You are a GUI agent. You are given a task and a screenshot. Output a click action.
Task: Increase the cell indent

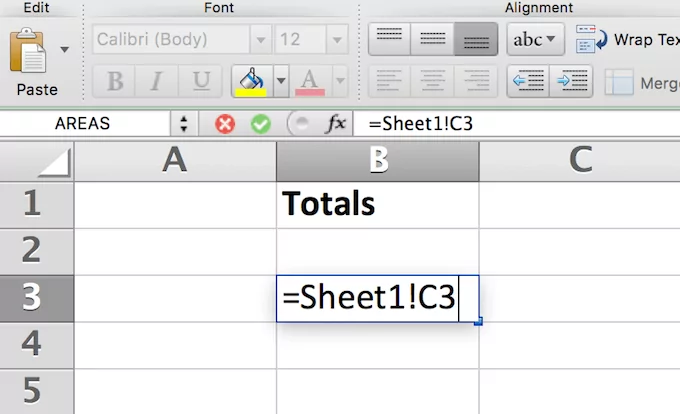pos(571,81)
